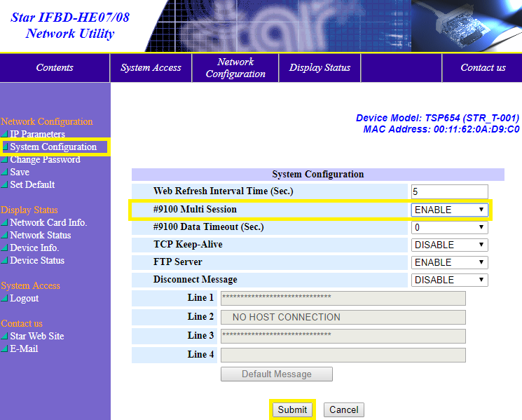Viewport: 522px width, 420px height.
Task: Submit the system configuration form
Action: 292,409
